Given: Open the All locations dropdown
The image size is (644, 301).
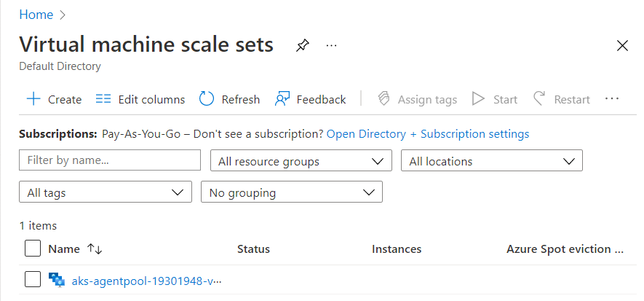Looking at the screenshot, I should pos(492,161).
